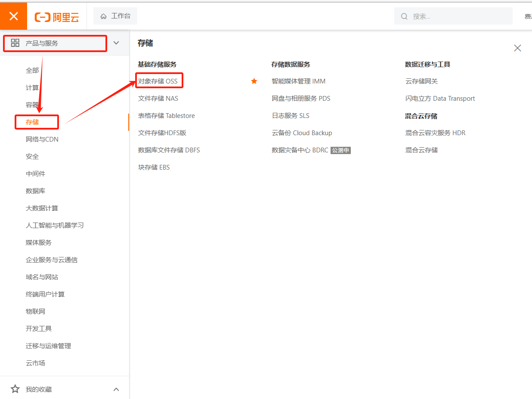The width and height of the screenshot is (532, 399).
Task: Open the 智能媒体管理 IMM link
Action: [298, 81]
